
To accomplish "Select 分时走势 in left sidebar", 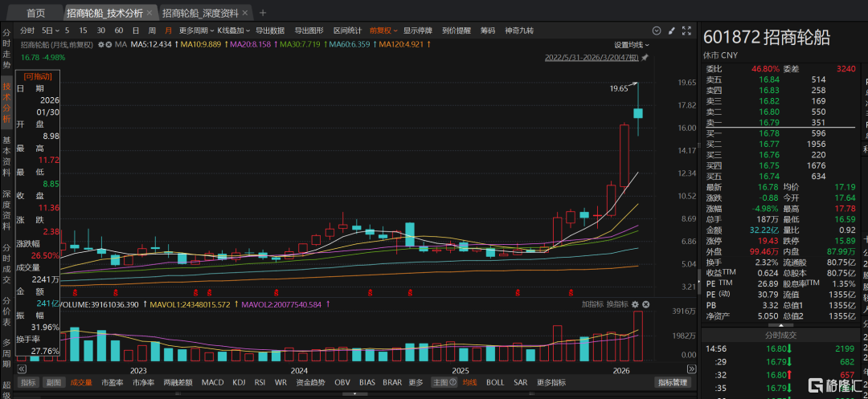I will pyautogui.click(x=6, y=51).
